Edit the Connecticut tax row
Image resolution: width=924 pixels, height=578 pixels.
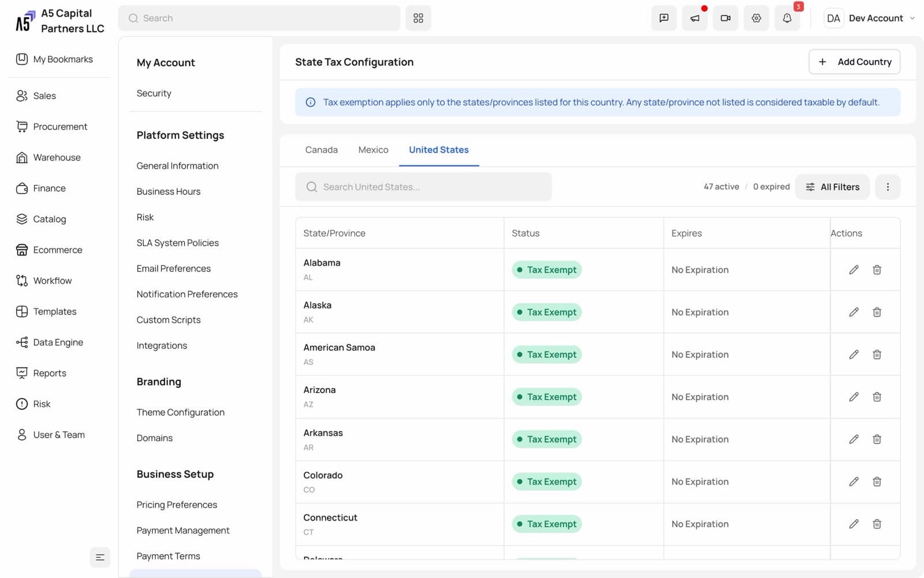tap(854, 524)
